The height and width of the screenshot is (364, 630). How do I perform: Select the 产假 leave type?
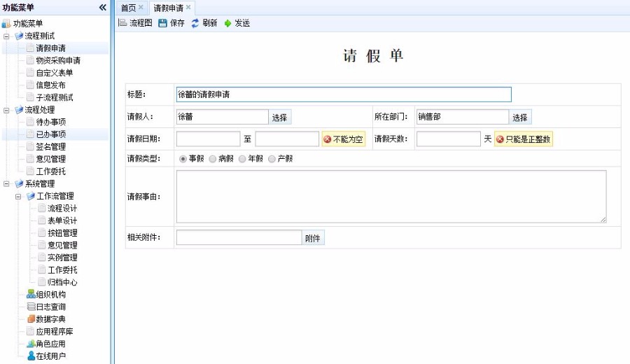272,159
